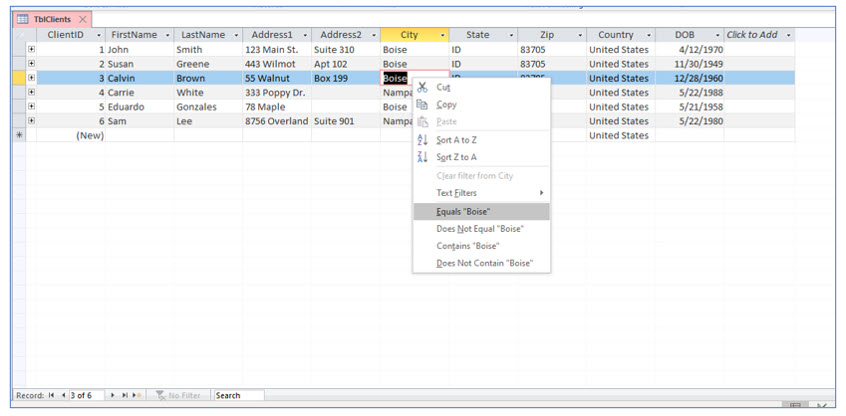
Task: Create a new blank record via navigation bar
Action: coord(137,395)
